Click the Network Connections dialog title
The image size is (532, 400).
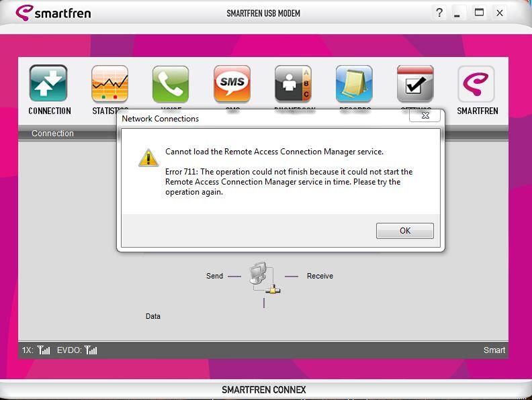[160, 119]
